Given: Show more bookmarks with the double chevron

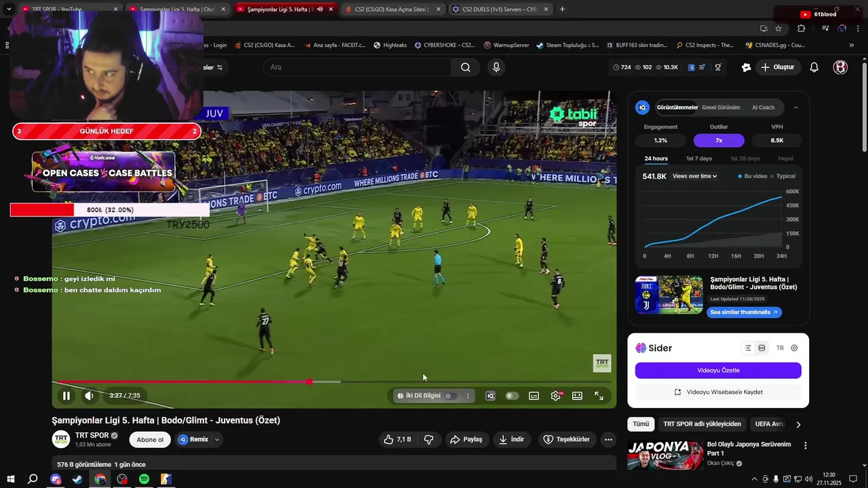Looking at the screenshot, I should (852, 45).
